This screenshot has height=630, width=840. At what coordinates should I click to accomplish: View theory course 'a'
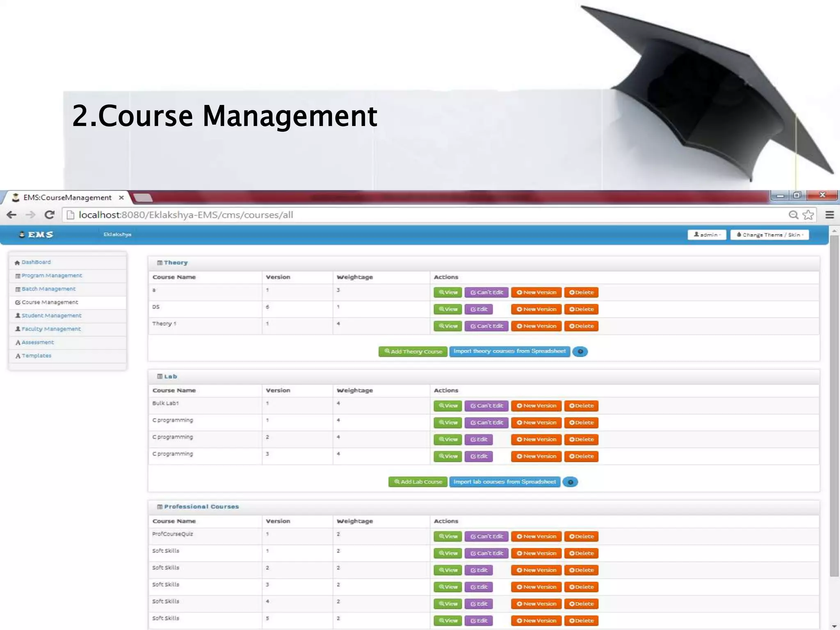click(448, 292)
